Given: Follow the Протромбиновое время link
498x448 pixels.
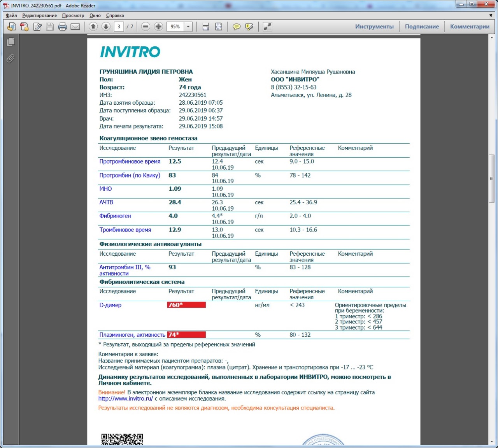Looking at the screenshot, I should point(130,162).
